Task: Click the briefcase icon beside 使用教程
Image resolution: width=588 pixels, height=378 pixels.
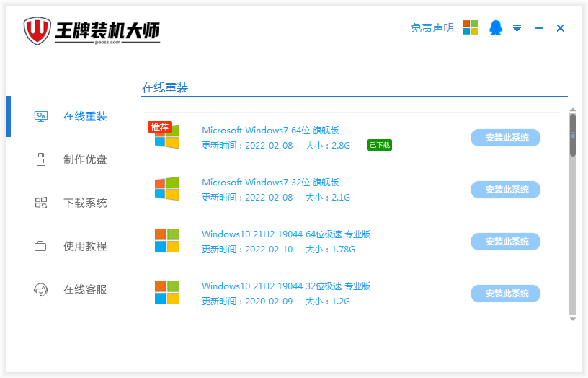Action: point(40,246)
